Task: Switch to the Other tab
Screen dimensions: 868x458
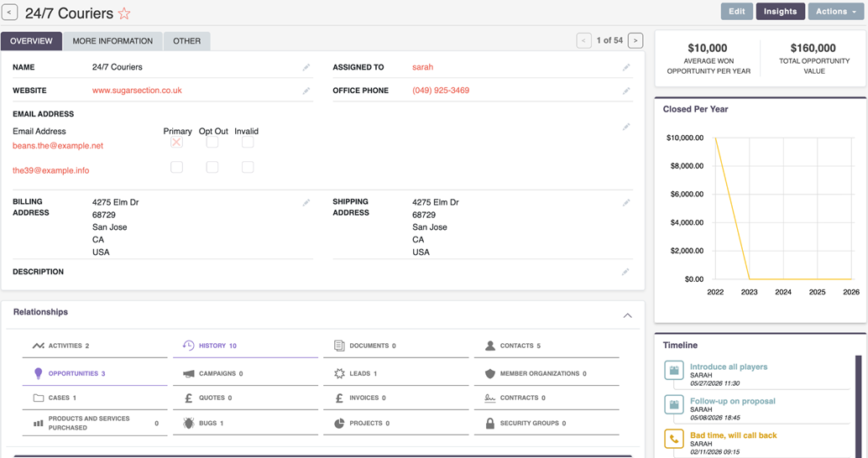Action: click(x=186, y=40)
